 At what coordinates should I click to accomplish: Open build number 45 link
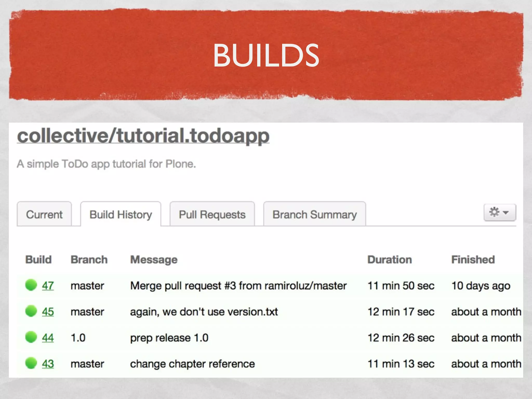click(48, 312)
